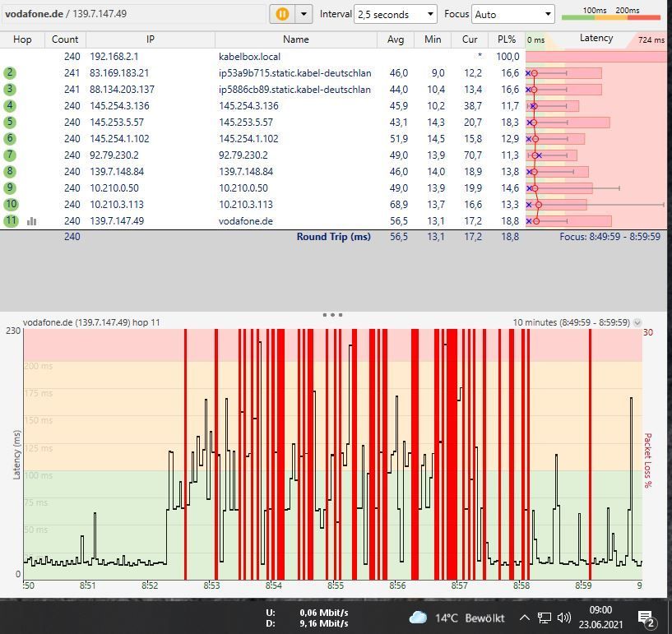This screenshot has height=634, width=672.
Task: Click the Round Trip (ms) summary label
Action: [x=333, y=237]
